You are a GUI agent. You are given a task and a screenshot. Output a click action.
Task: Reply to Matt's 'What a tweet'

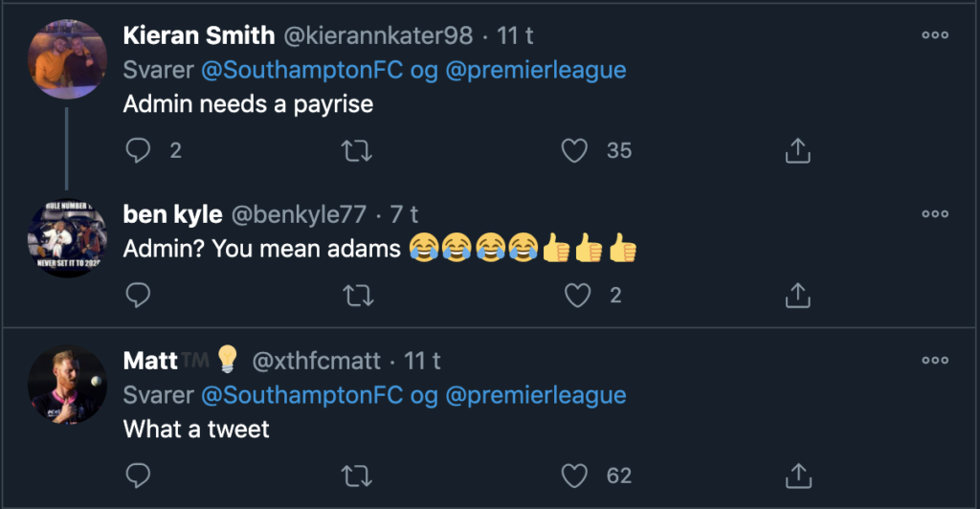[139, 475]
